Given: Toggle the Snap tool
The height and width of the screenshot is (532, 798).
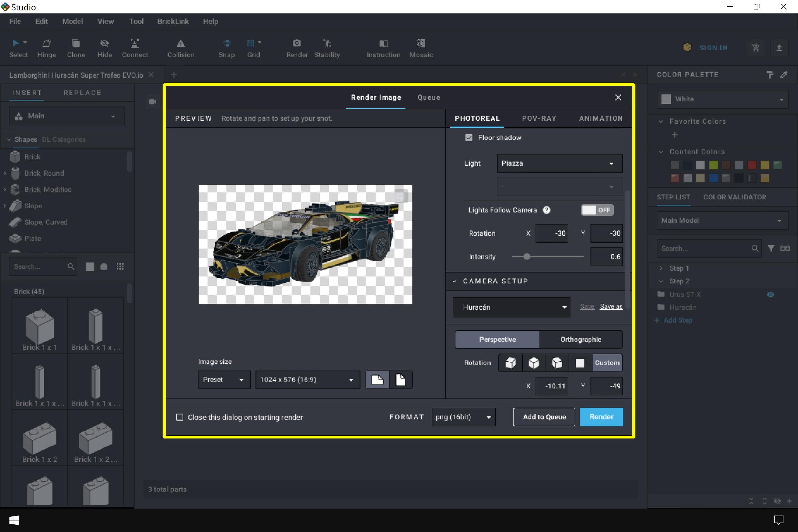Looking at the screenshot, I should coord(227,48).
